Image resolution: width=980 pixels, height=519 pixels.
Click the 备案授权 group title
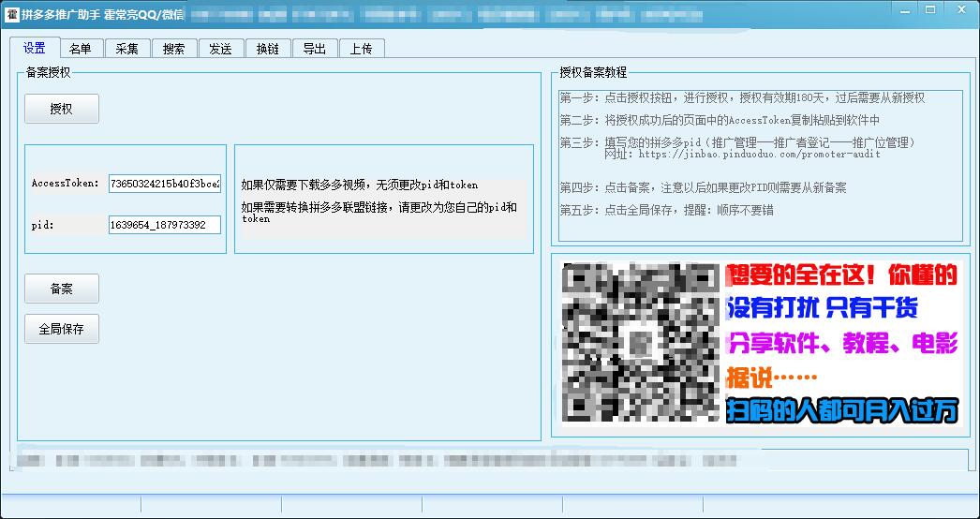click(48, 72)
